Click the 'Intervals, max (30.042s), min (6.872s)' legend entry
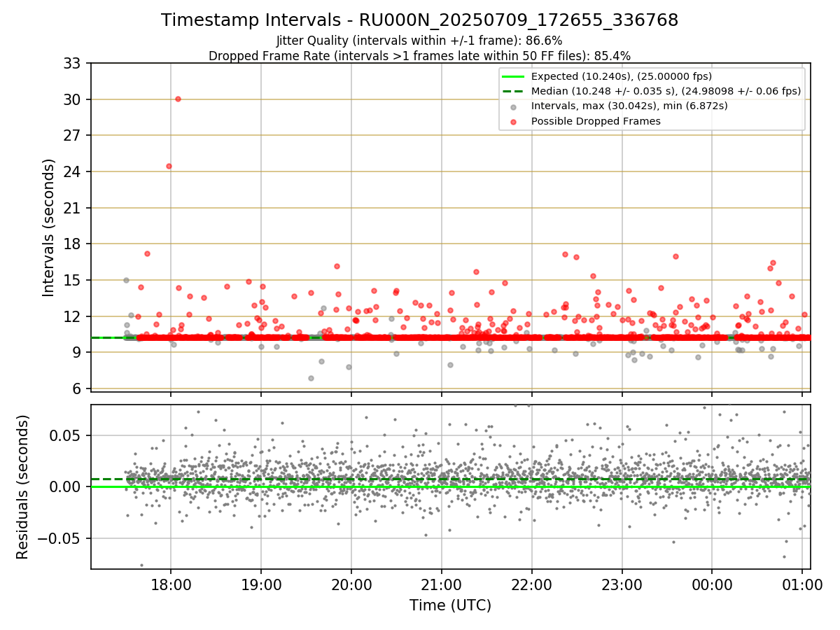 [x=629, y=106]
